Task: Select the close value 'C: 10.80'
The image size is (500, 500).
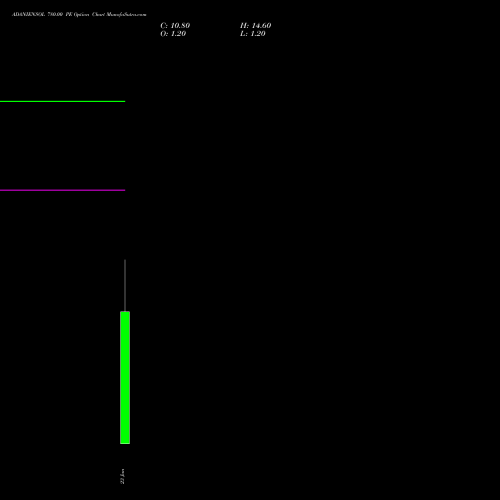Action: click(175, 26)
